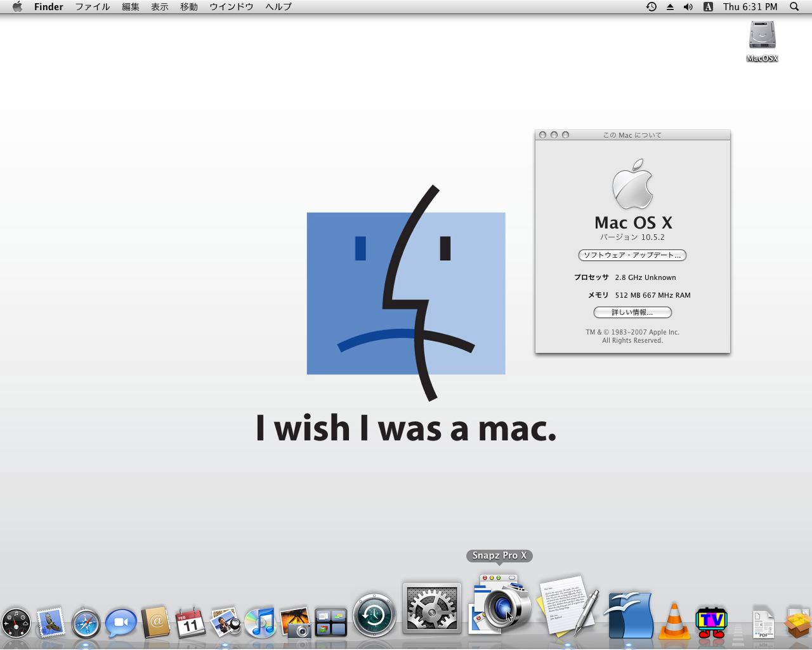
Task: Open the 表示 menu
Action: (160, 6)
